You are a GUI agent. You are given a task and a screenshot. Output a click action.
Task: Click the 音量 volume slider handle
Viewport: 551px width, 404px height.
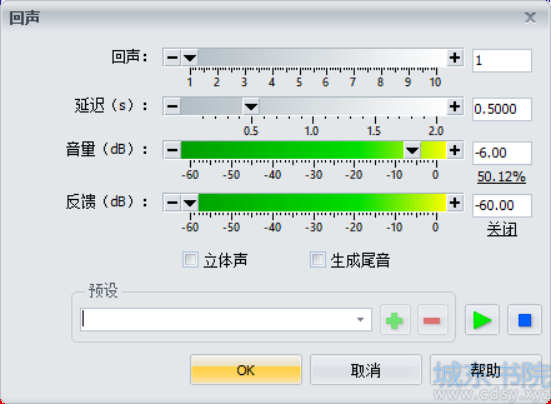(412, 150)
